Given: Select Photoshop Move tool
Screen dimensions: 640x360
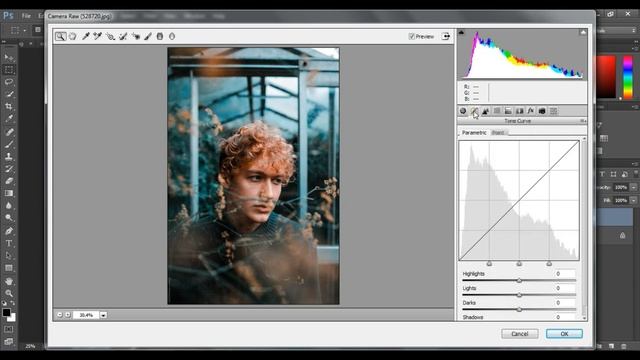Looking at the screenshot, I should 9,57.
